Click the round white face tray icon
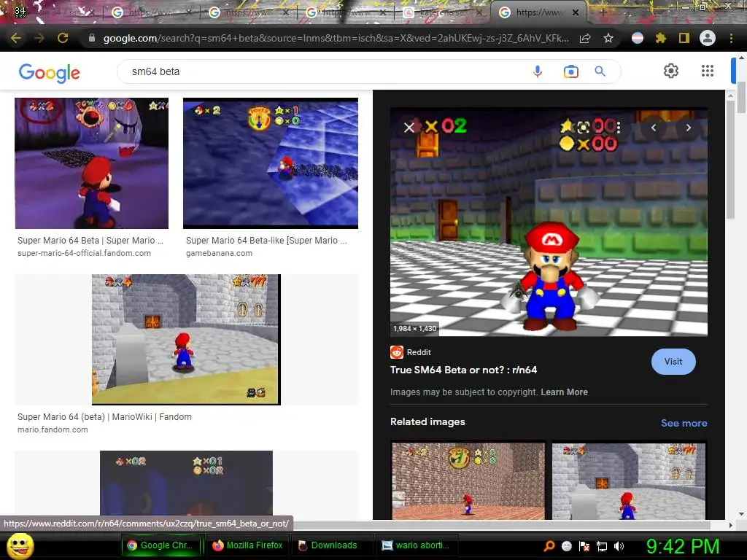Screen dimensions: 747x560 point(566,546)
